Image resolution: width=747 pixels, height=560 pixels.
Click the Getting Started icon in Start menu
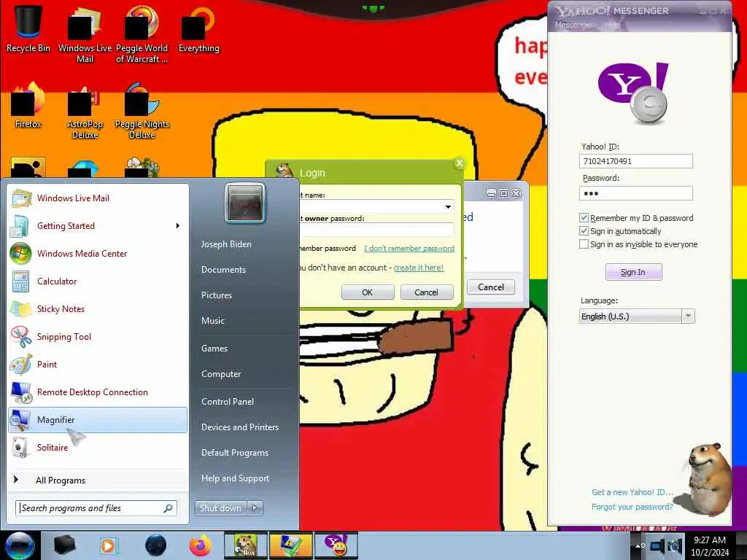[x=21, y=226]
